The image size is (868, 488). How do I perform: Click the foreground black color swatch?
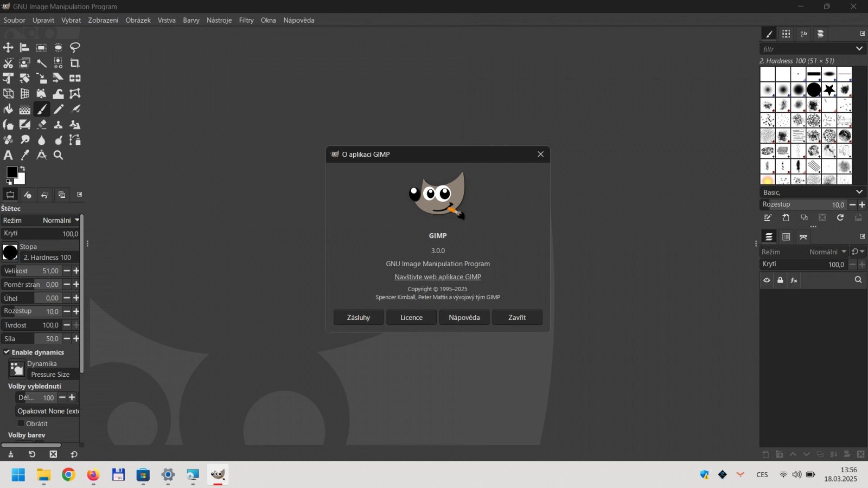[11, 172]
